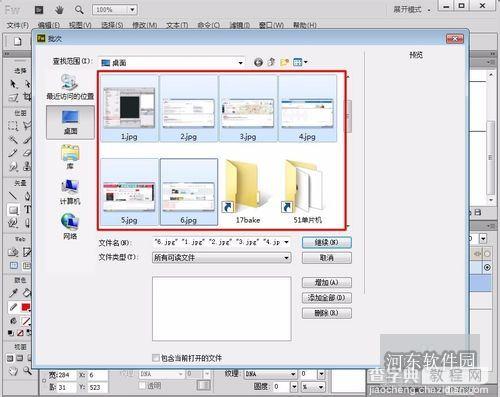Image resolution: width=500 pixels, height=397 pixels.
Task: Click the Add All button
Action: pyautogui.click(x=327, y=297)
